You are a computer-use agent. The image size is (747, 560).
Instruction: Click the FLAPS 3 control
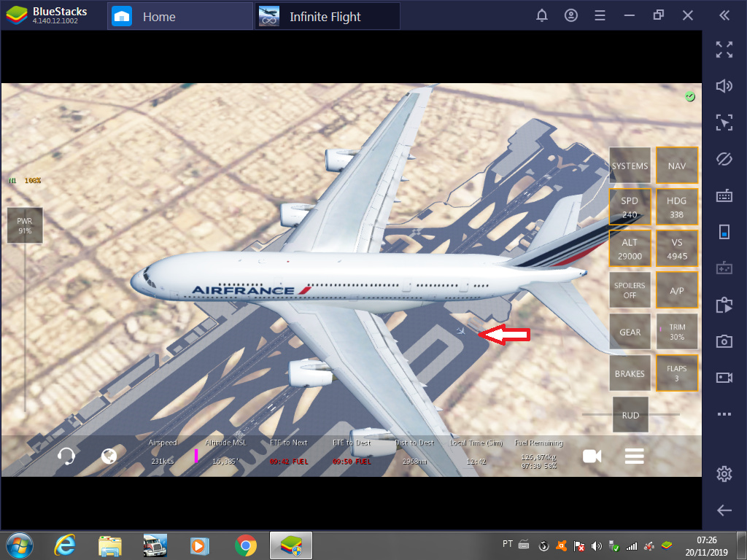click(676, 373)
